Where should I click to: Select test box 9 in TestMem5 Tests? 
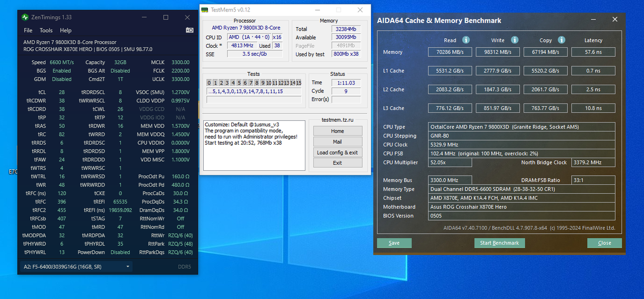click(263, 82)
